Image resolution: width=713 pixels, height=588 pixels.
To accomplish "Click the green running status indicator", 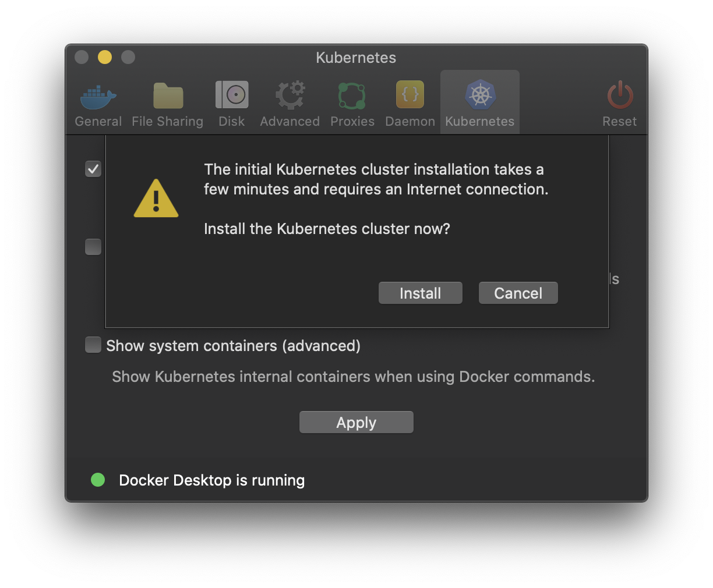I will coord(98,480).
